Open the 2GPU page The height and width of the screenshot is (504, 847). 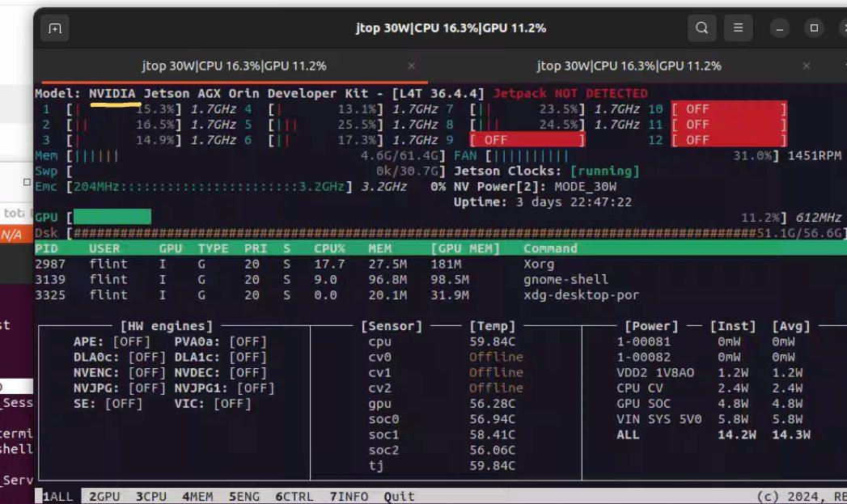105,497
